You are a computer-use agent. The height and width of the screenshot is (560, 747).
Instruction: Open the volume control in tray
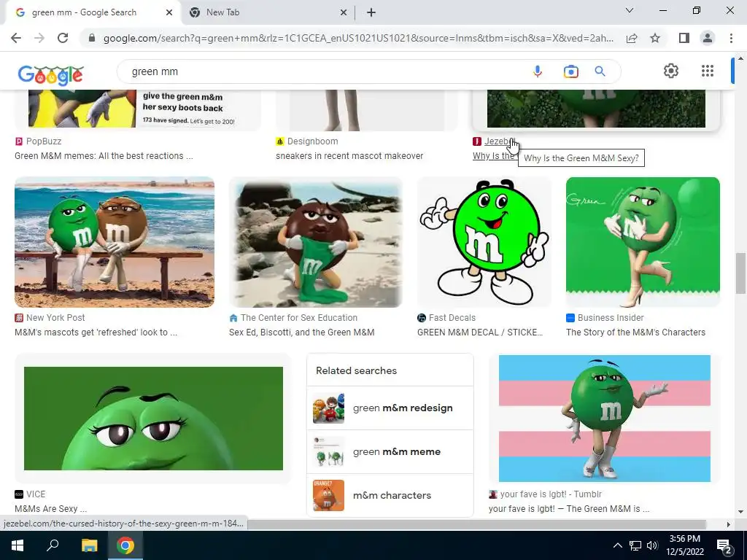[652, 545]
